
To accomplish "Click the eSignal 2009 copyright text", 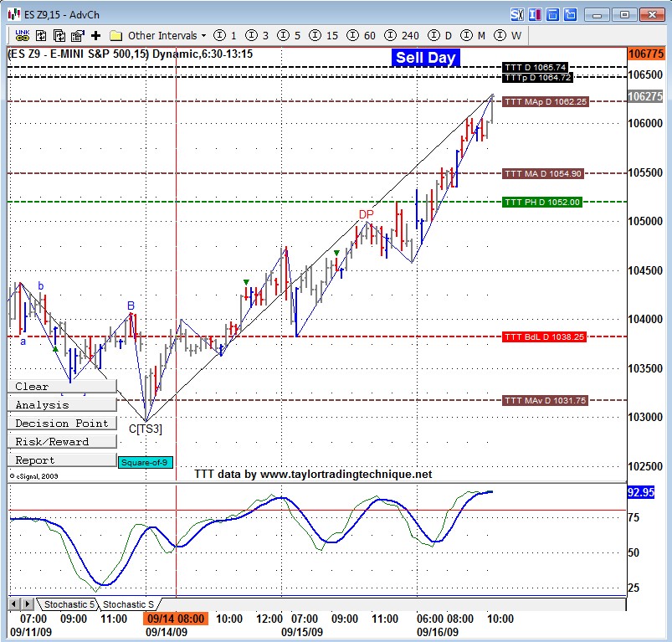I will click(33, 476).
